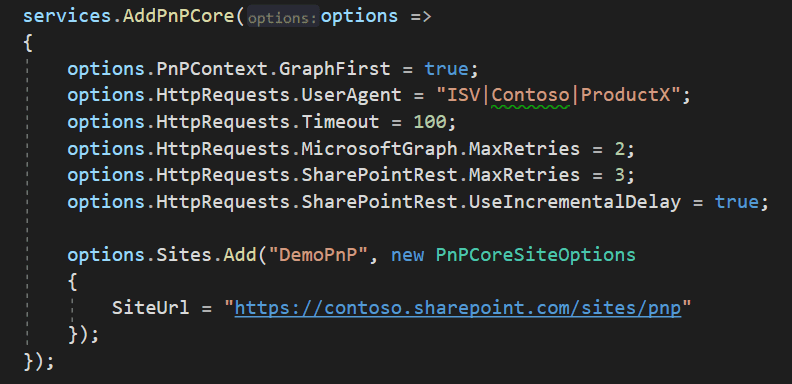Click the PnPContext identifier
This screenshot has height=384, width=792.
click(212, 69)
